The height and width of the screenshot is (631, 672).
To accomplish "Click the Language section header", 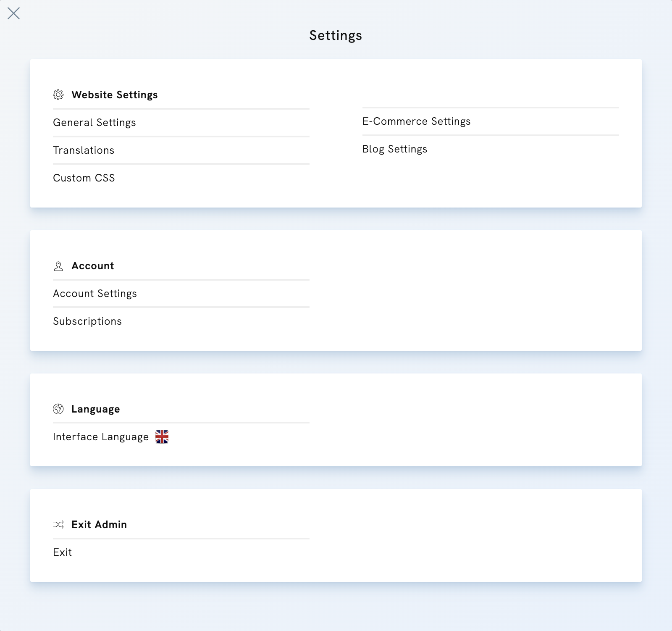I will pos(95,409).
